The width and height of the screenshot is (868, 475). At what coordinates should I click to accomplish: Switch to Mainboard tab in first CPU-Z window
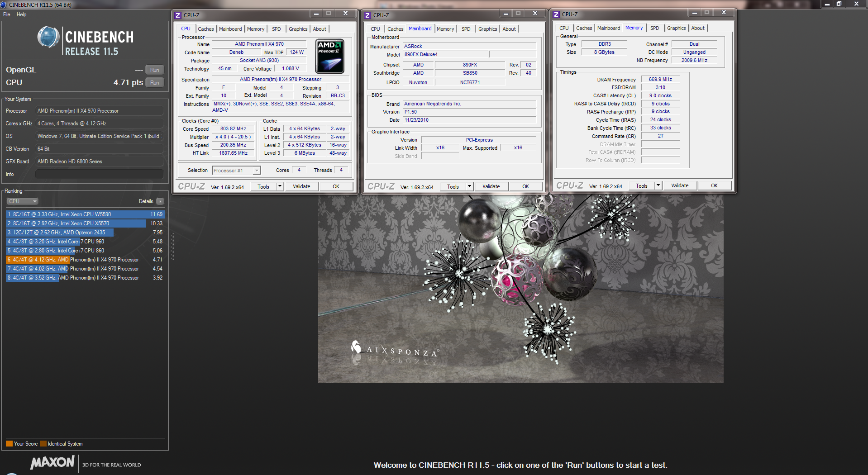(230, 29)
